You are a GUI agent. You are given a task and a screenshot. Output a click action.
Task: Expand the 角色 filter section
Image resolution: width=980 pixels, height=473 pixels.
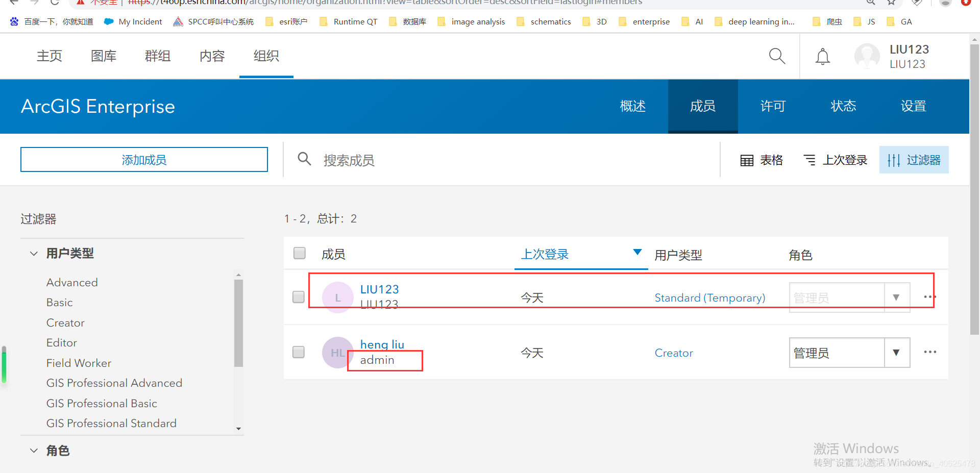(34, 451)
